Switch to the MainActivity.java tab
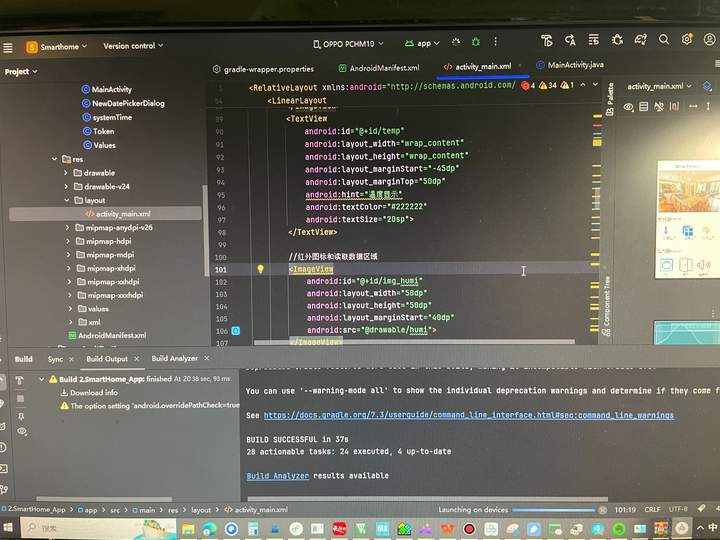The image size is (720, 540). pyautogui.click(x=570, y=65)
